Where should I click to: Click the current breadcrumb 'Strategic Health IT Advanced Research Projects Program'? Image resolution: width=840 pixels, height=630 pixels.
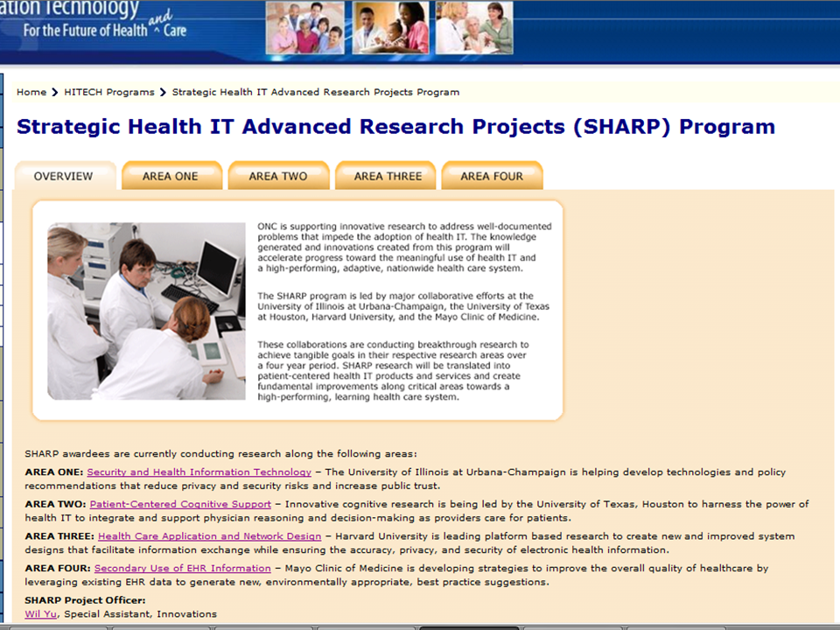316,92
